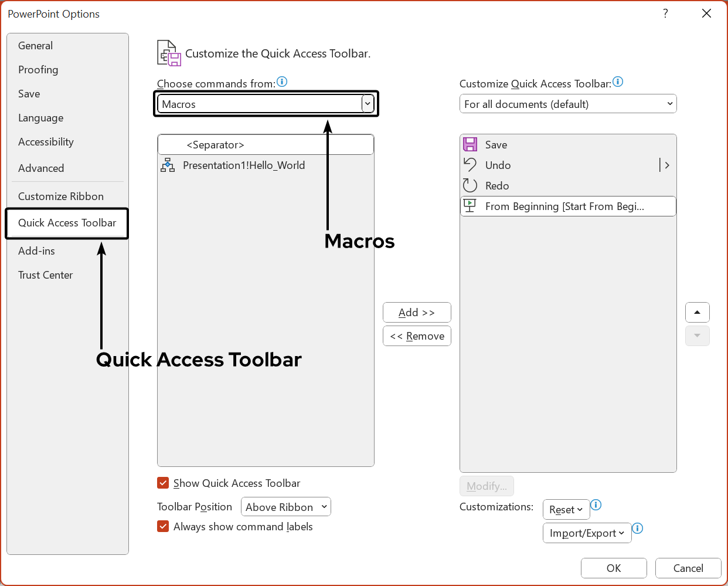Click the Hello_World macro icon

[x=168, y=165]
